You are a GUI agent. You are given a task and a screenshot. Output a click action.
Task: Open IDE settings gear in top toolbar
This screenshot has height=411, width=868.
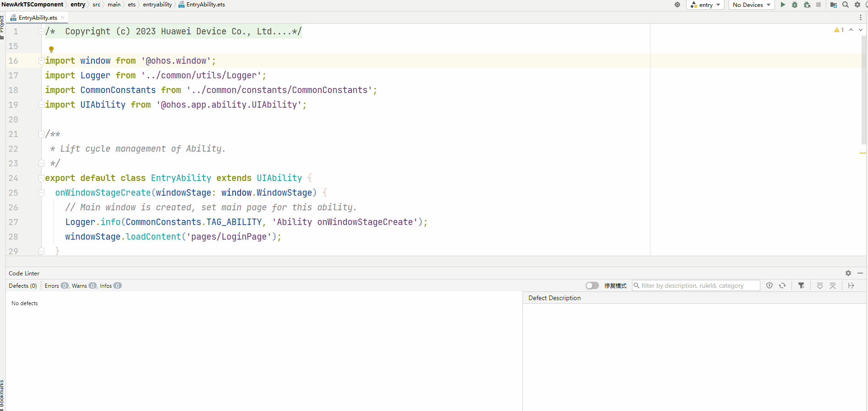click(857, 5)
